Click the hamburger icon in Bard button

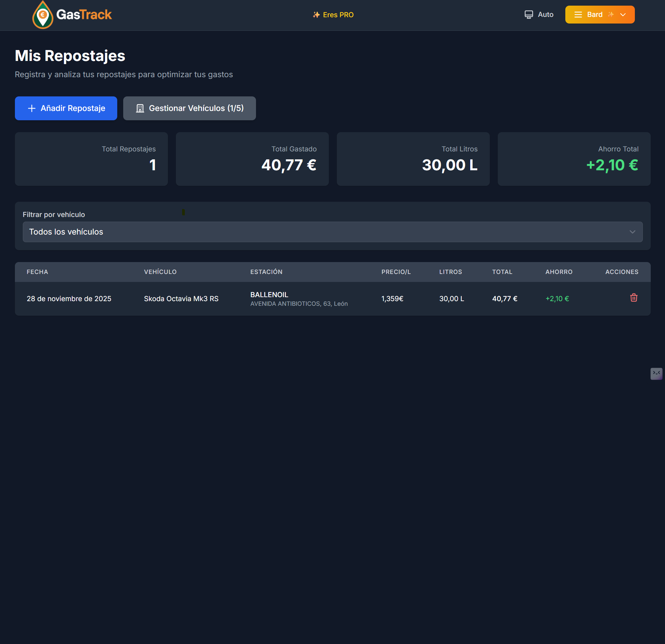click(x=578, y=15)
